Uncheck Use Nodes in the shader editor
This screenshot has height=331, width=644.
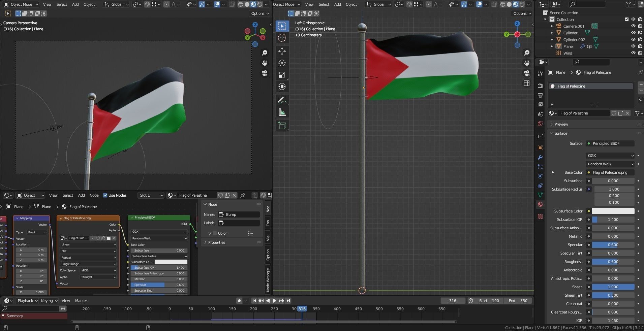105,195
